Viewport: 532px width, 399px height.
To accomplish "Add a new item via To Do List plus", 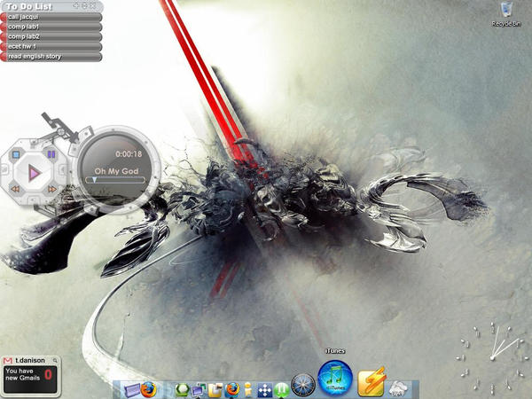I will click(76, 5).
